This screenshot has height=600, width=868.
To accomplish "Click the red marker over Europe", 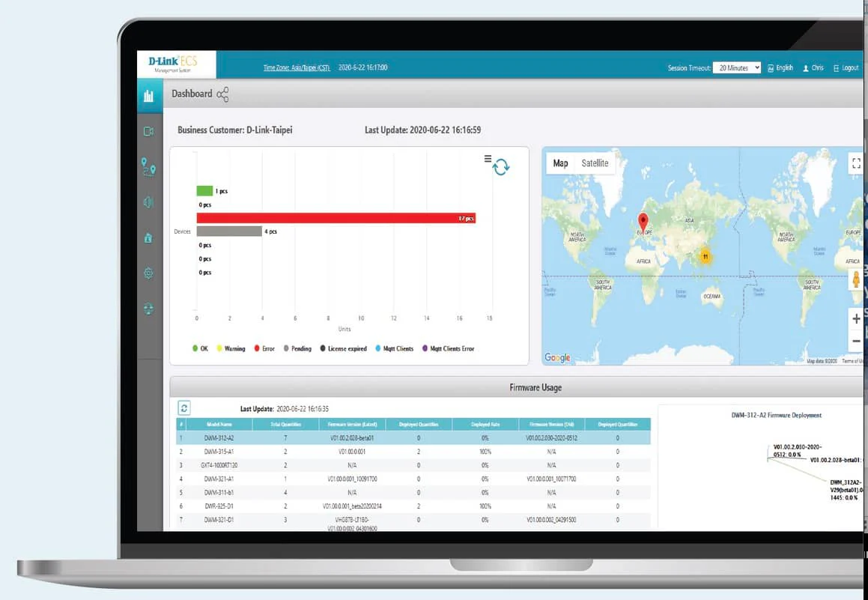I will [643, 222].
